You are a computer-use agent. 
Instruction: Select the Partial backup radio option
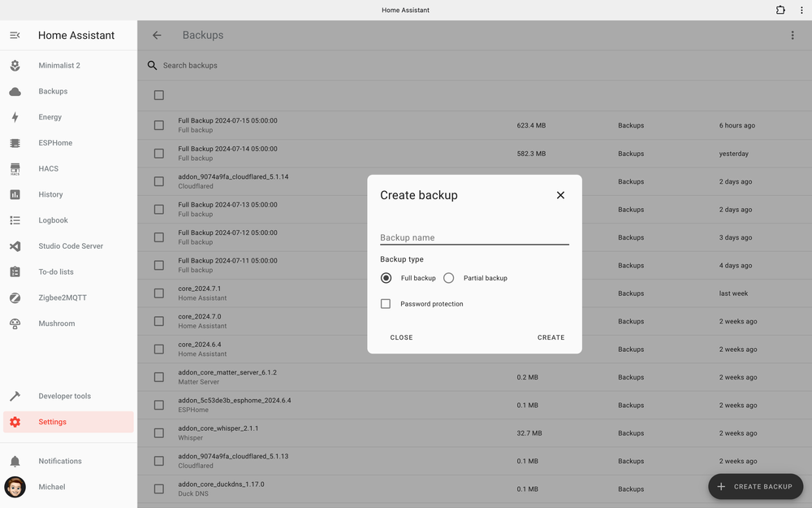click(449, 278)
